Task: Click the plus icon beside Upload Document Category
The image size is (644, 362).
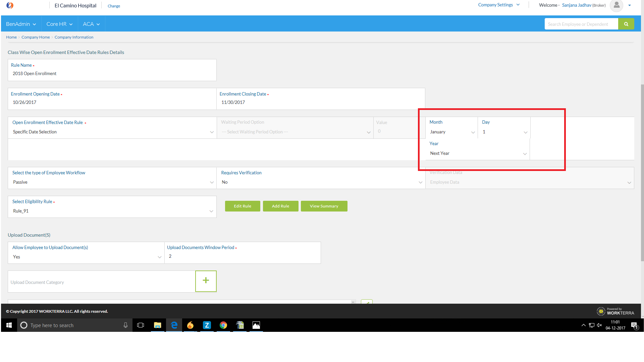Action: pyautogui.click(x=206, y=281)
